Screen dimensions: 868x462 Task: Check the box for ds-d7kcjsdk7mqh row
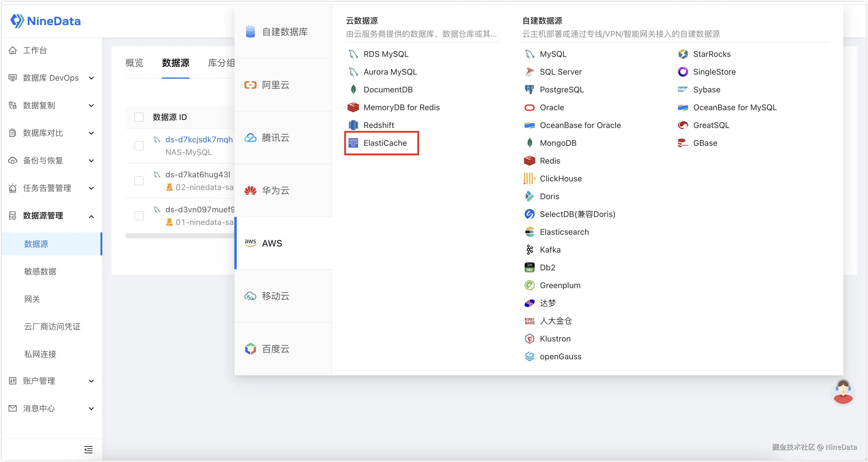(139, 145)
